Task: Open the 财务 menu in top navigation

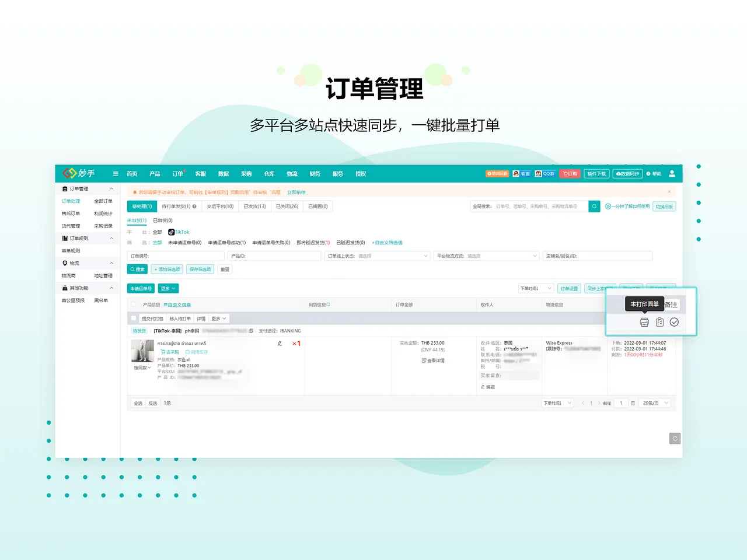Action: tap(315, 173)
